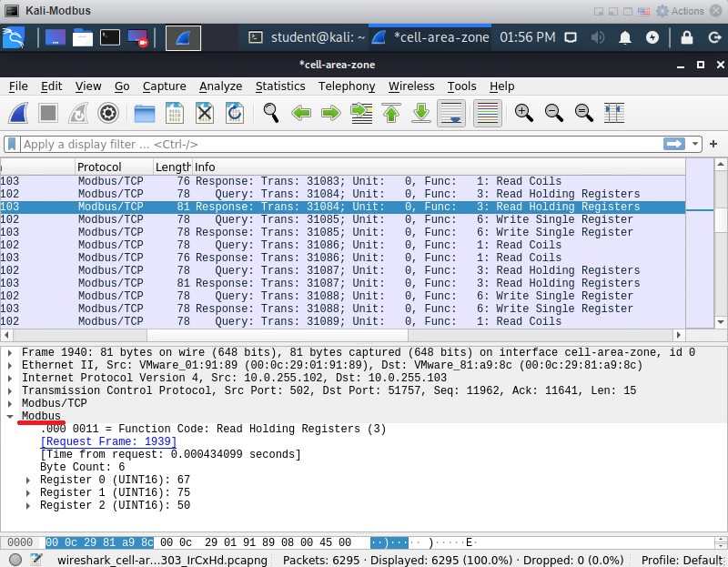The height and width of the screenshot is (567, 728).
Task: Expand Register 2 (UINT16) item
Action: coord(28,506)
